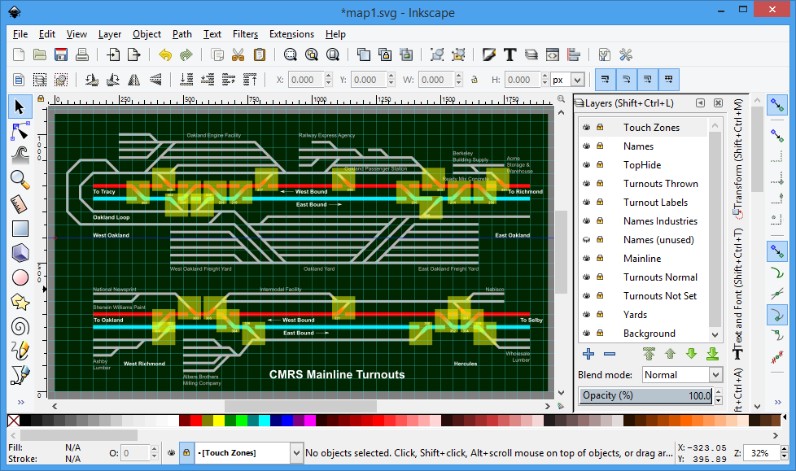The width and height of the screenshot is (796, 471).
Task: Click the Undo arrow icon
Action: point(164,55)
